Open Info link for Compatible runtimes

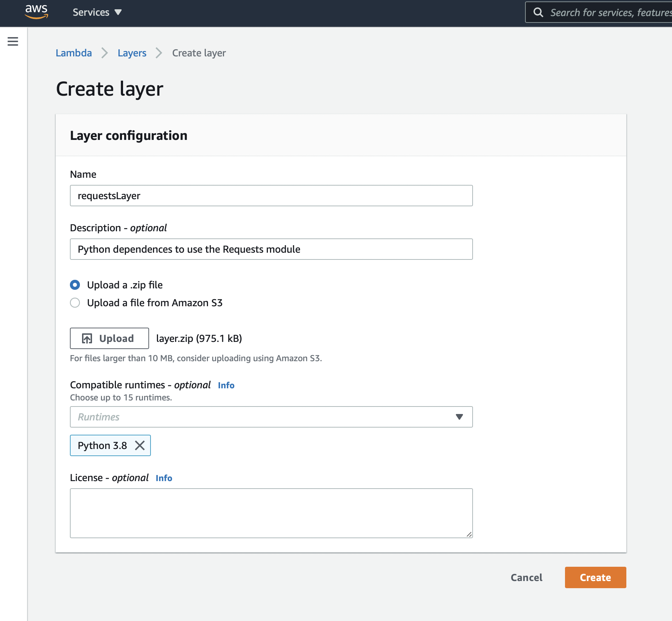226,385
